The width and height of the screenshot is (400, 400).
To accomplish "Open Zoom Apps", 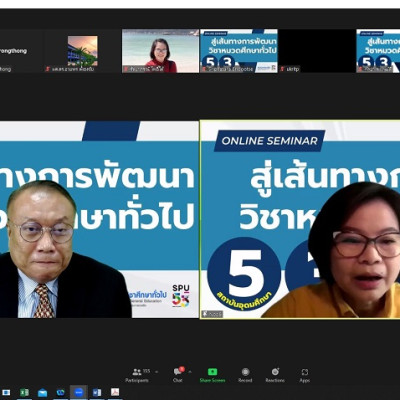I will 305,375.
